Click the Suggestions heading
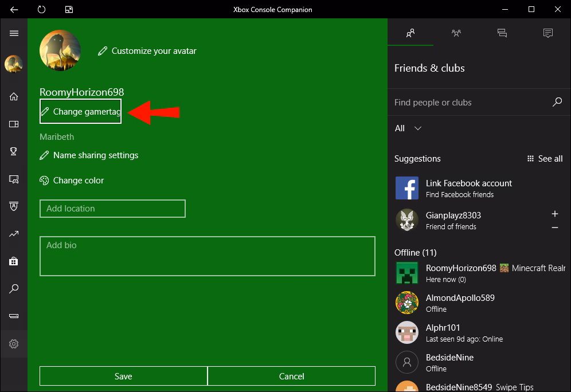 point(417,158)
